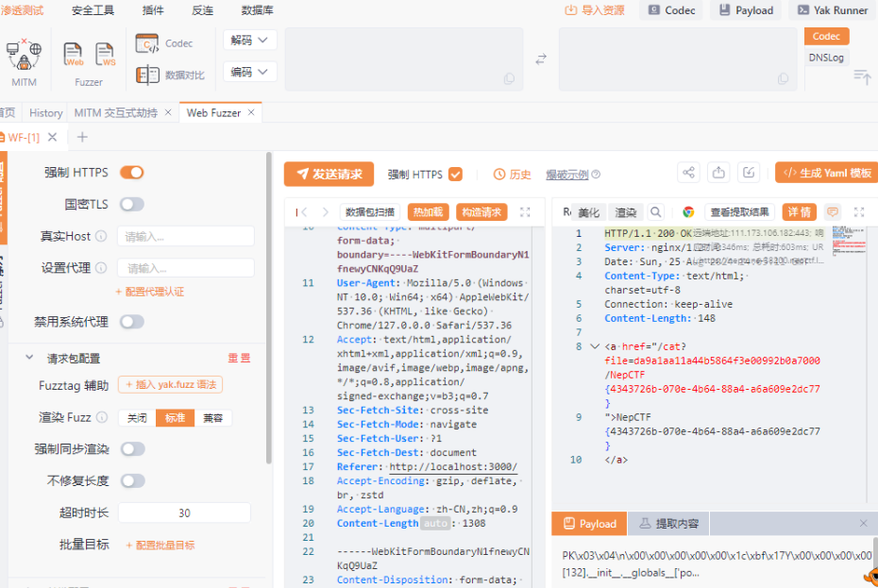This screenshot has height=588, width=878.
Task: Expand the response panel to fullscreen
Action: click(x=859, y=211)
